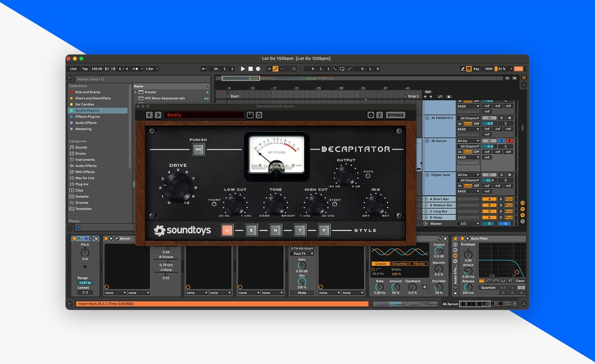This screenshot has width=595, height=364.
Task: Click the previous locator arrow under Set
Action: pos(425,96)
